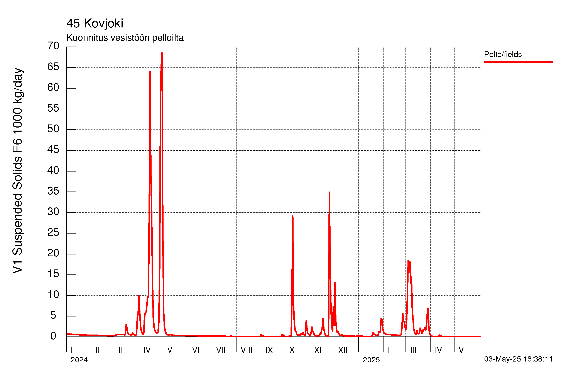This screenshot has width=588, height=370.
Task: Click the red legend line sample
Action: coord(518,62)
